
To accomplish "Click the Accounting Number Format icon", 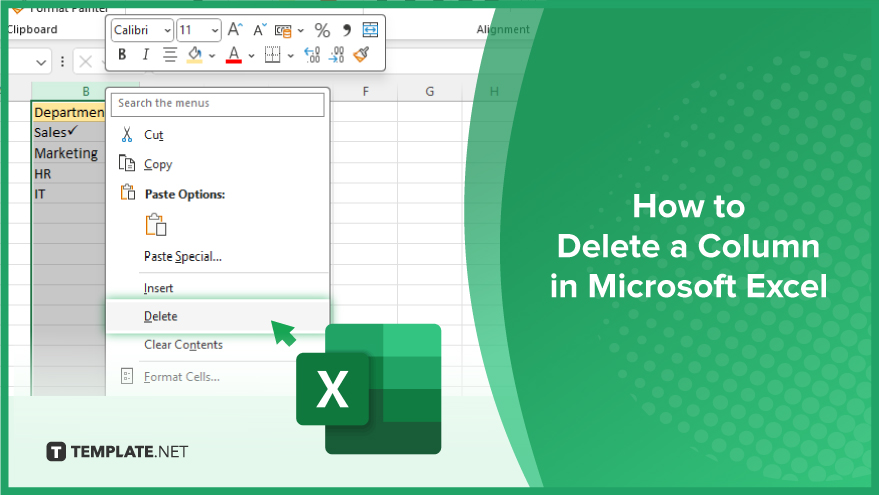I will tap(283, 30).
